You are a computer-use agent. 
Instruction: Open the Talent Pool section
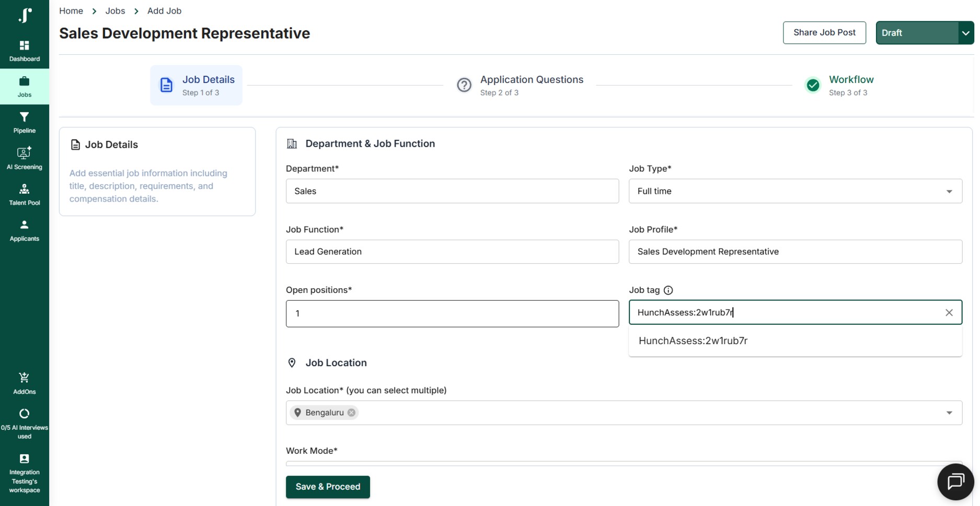25,195
